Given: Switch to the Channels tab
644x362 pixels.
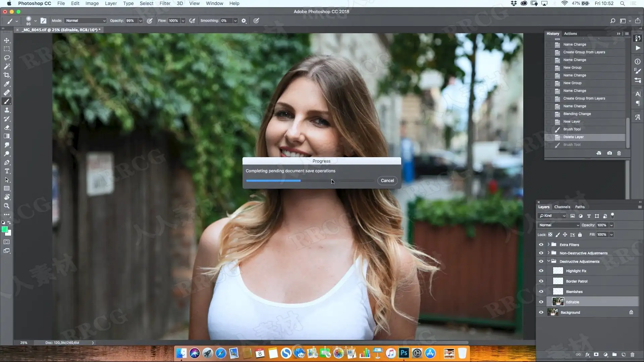Looking at the screenshot, I should point(562,207).
